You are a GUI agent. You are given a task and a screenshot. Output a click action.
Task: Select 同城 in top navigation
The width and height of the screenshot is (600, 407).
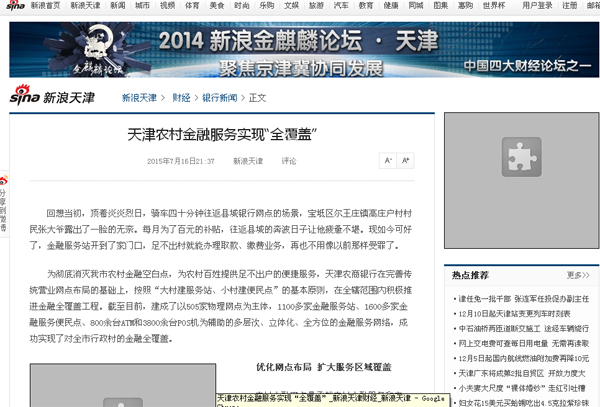(x=416, y=5)
